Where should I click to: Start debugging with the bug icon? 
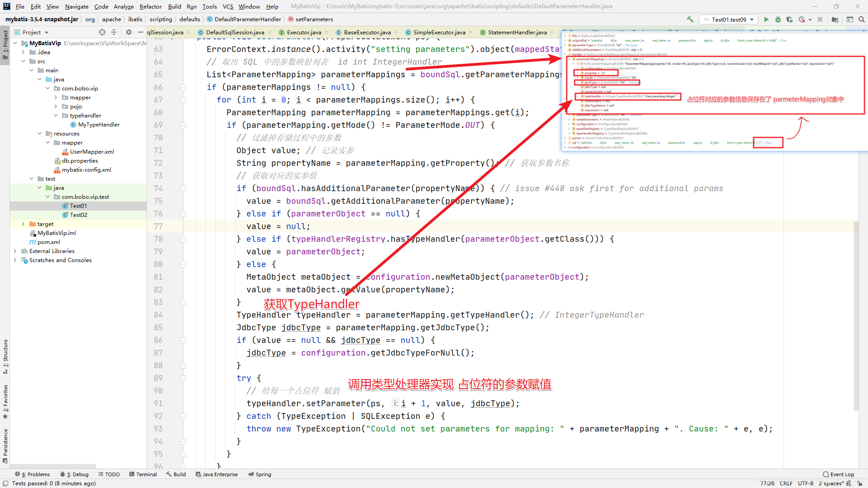778,19
